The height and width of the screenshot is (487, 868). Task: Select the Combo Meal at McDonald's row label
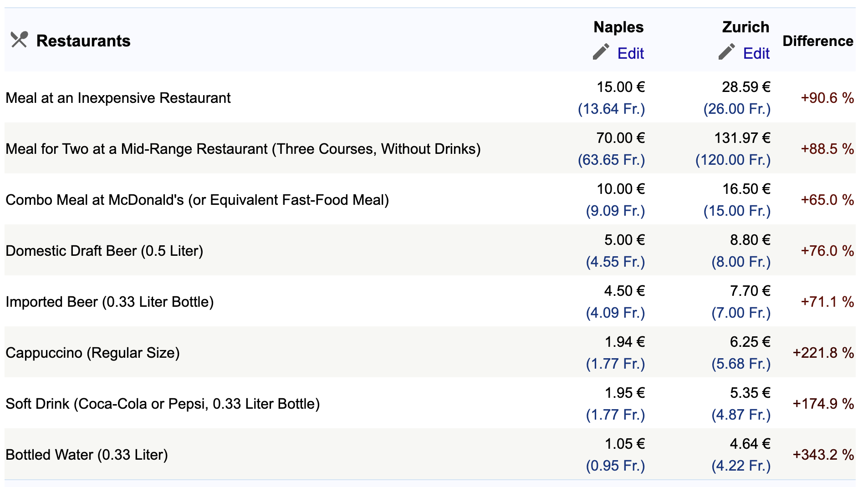197,200
